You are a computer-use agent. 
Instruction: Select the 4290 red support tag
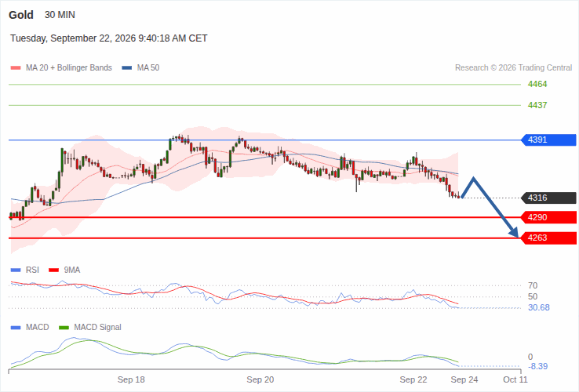(548, 217)
